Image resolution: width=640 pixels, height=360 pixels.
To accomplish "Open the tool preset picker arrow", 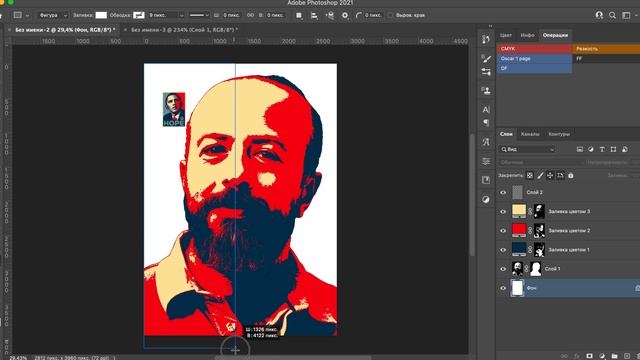I will [27, 16].
